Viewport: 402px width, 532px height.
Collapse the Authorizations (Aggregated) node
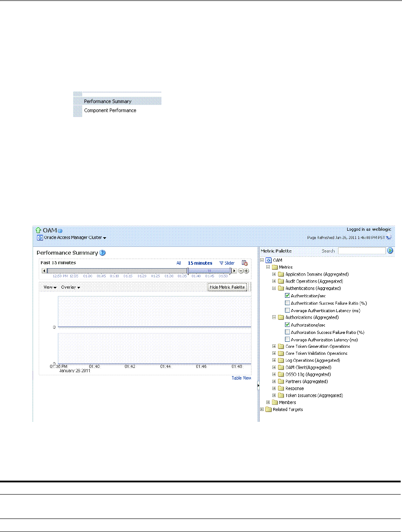pos(274,317)
